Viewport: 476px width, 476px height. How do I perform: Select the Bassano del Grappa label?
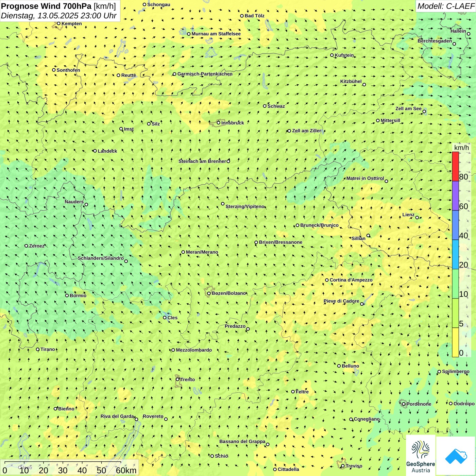click(x=242, y=441)
